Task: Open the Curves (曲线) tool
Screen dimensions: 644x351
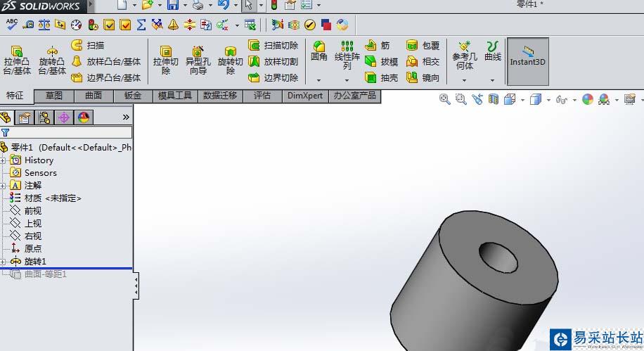Action: (x=492, y=51)
